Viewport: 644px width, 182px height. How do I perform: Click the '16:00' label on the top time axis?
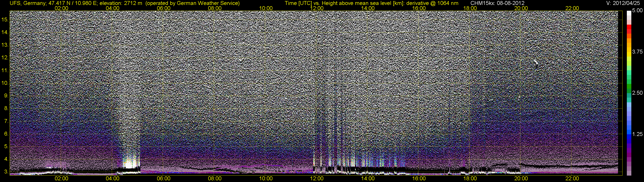pos(419,8)
